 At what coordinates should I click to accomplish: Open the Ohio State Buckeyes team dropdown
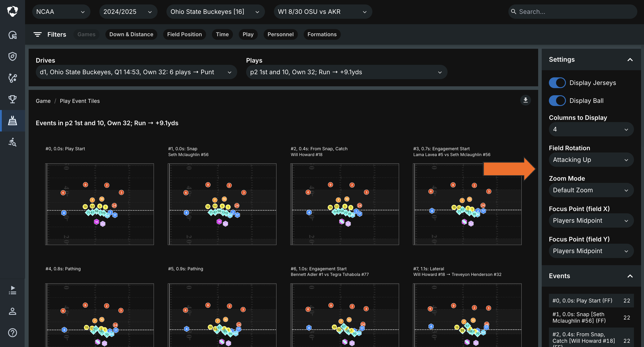click(x=215, y=11)
